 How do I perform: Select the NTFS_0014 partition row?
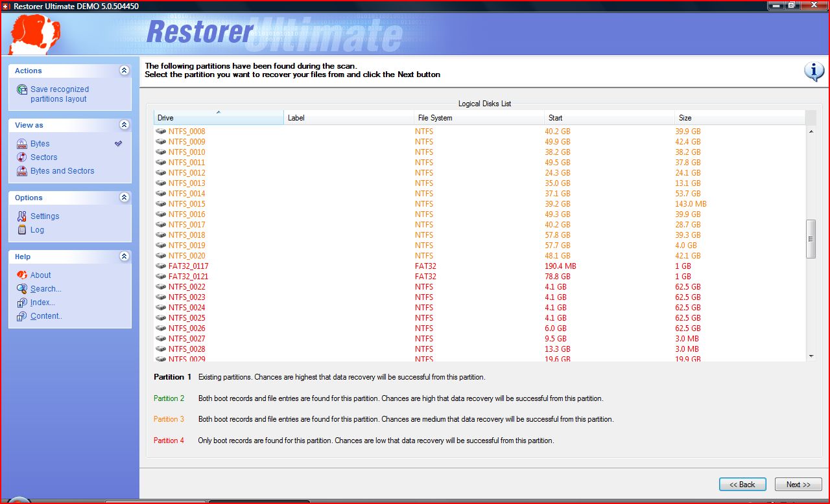point(479,194)
